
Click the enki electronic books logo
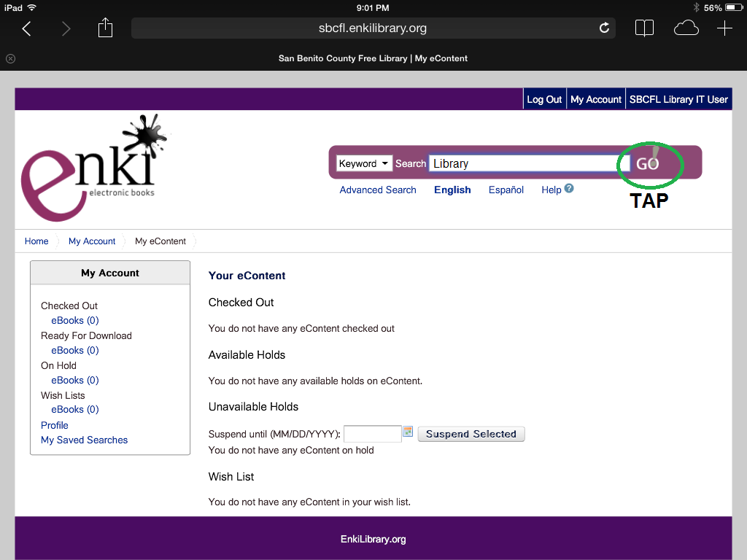click(x=96, y=168)
